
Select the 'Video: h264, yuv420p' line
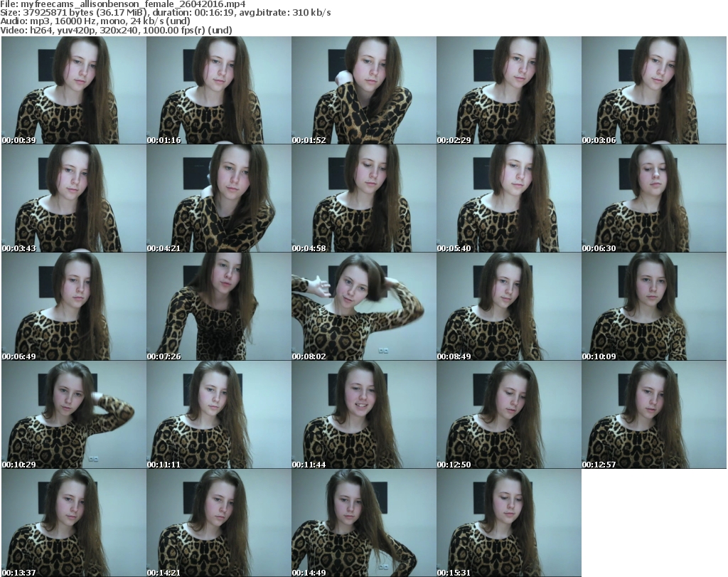[116, 30]
